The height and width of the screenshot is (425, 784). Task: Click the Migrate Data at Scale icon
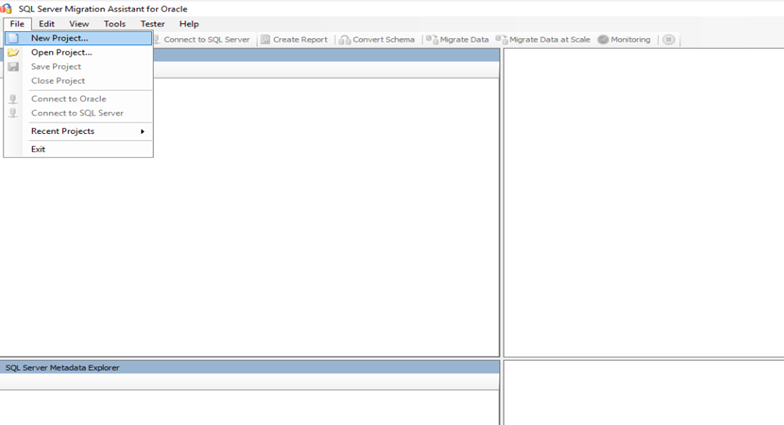coord(502,40)
